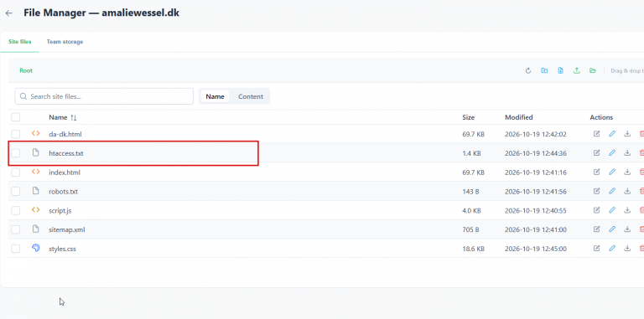
Task: Click the code icon beside script.js
Action: [36, 210]
